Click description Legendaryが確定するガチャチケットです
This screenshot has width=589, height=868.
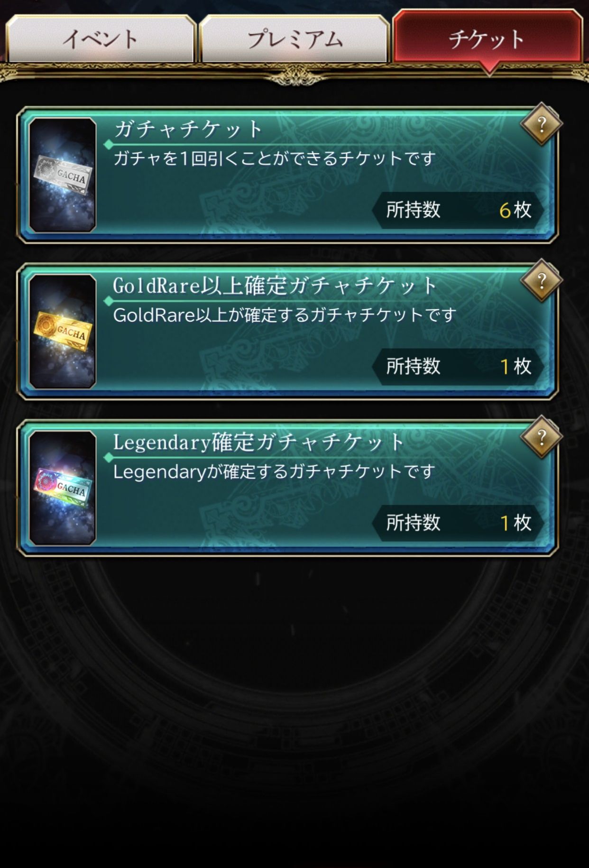[x=274, y=471]
